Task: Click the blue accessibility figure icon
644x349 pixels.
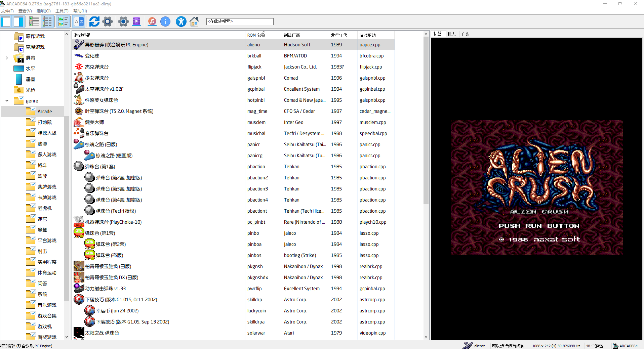Action: point(181,21)
